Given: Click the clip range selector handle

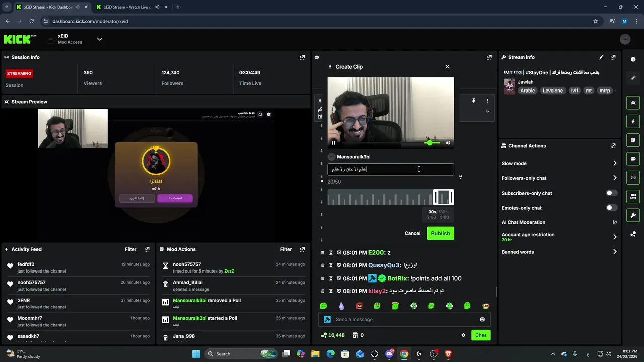Looking at the screenshot, I should (x=443, y=197).
